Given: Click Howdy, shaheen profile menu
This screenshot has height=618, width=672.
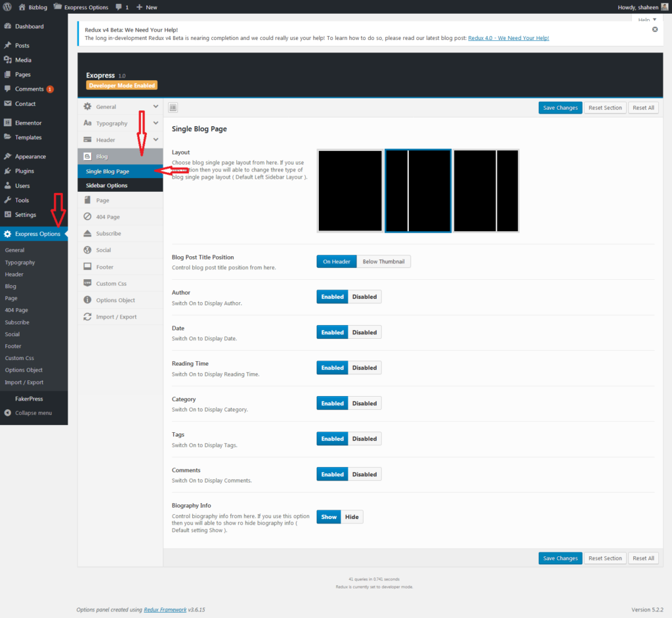Looking at the screenshot, I should 643,7.
